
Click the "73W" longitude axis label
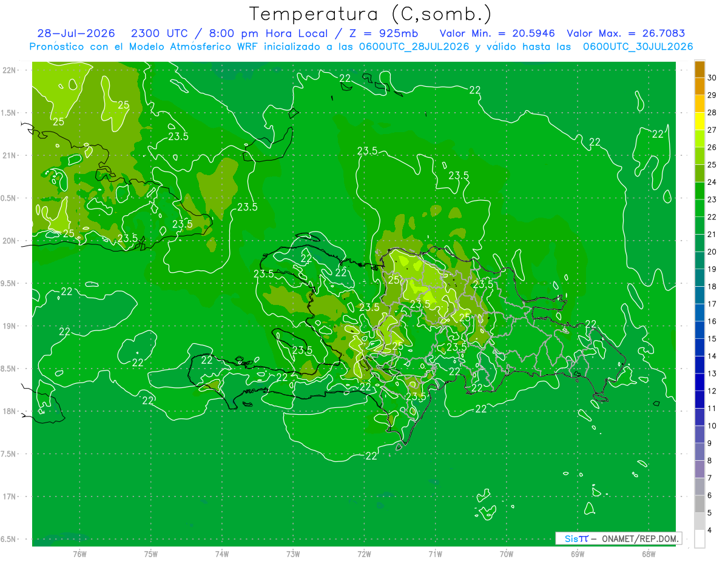click(x=293, y=554)
